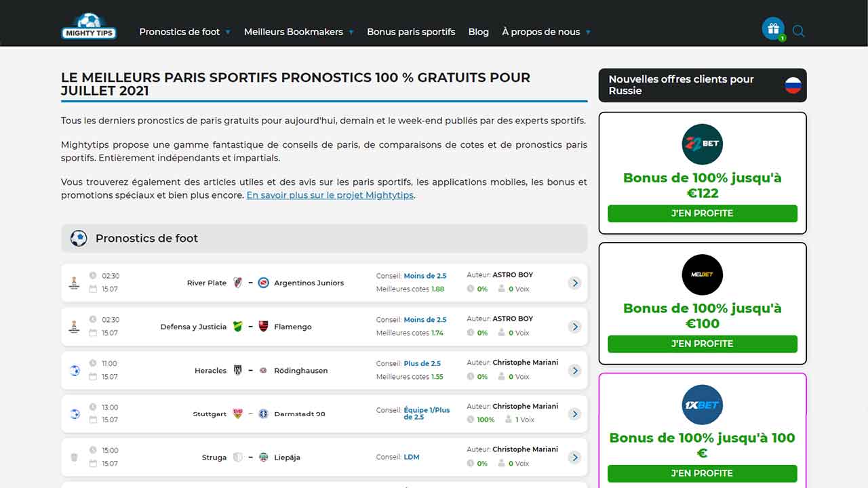Screen dimensions: 868x488
Task: Follow En savoir plus sur le projet Mightytips link
Action: click(330, 195)
